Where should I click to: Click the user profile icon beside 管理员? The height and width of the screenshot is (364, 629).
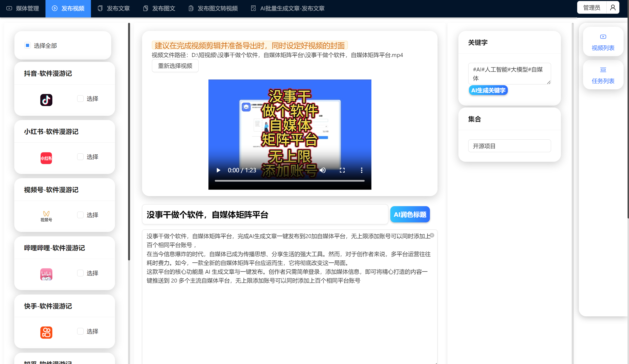coord(613,8)
